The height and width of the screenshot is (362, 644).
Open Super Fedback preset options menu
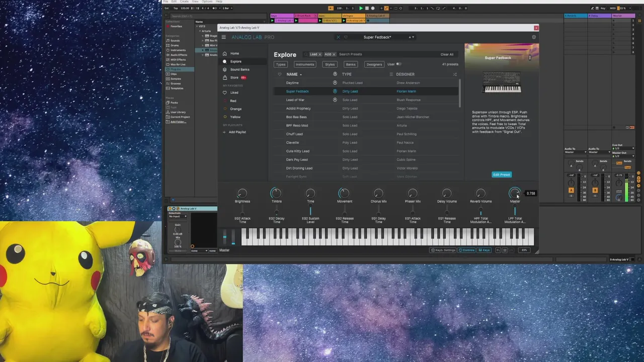tap(530, 58)
